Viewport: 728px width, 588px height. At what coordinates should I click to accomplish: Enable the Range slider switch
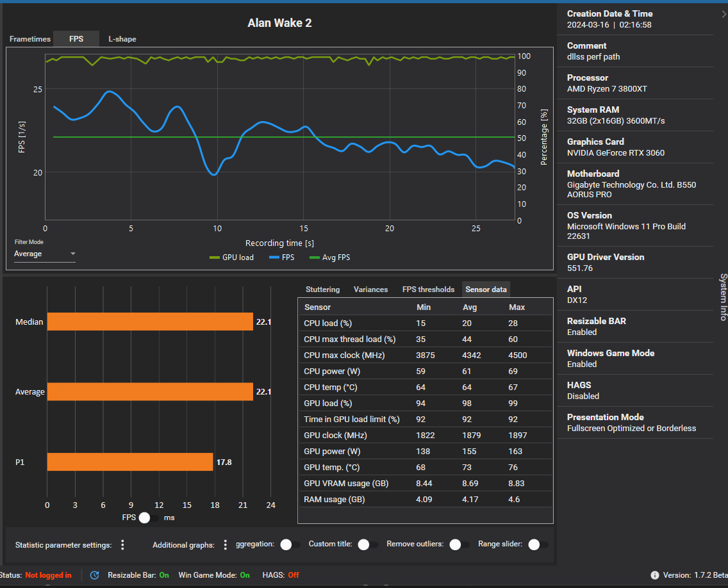click(x=538, y=544)
